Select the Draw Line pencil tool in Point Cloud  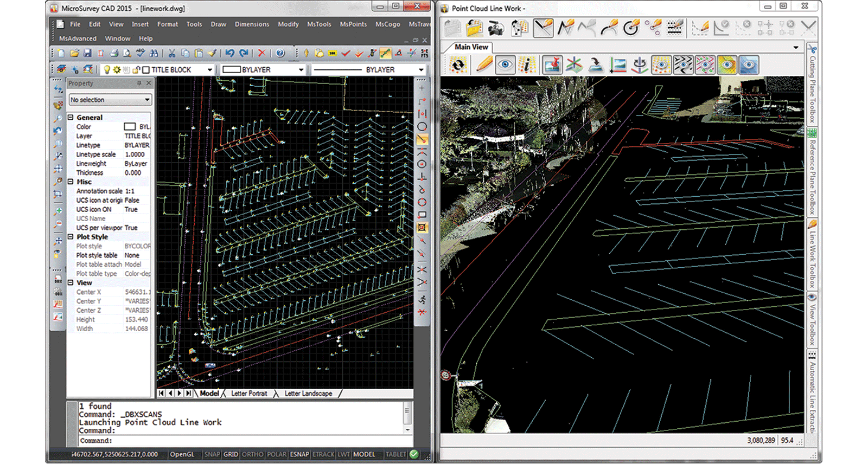coord(544,28)
